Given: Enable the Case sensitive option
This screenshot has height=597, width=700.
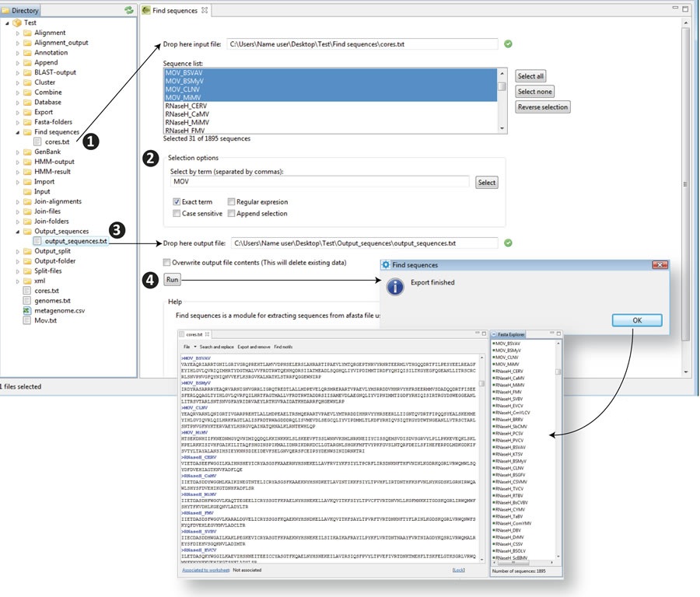Looking at the screenshot, I should [x=177, y=214].
